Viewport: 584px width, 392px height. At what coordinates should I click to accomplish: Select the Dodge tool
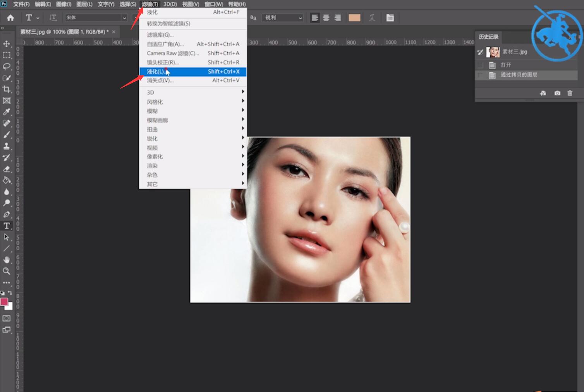click(x=7, y=203)
